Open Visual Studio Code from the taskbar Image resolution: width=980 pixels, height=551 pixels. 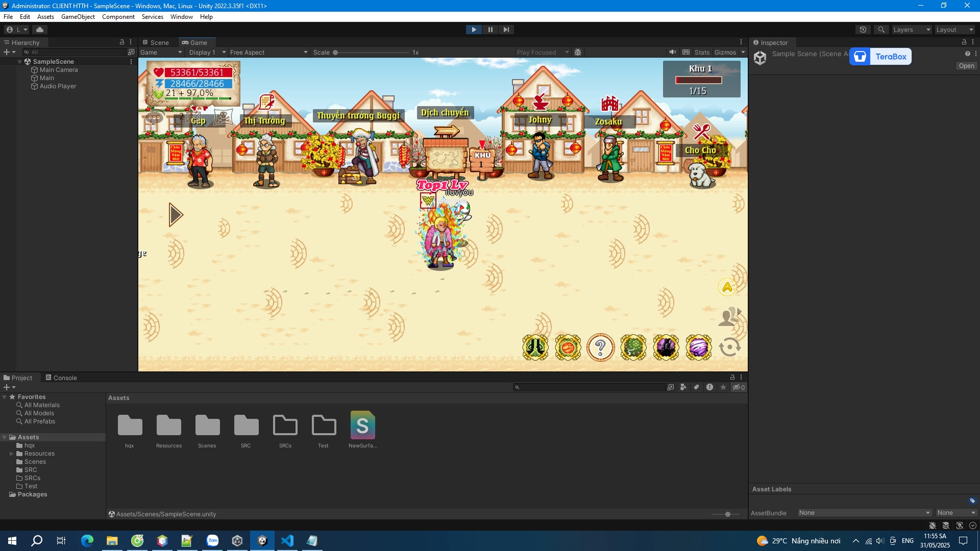tap(287, 541)
